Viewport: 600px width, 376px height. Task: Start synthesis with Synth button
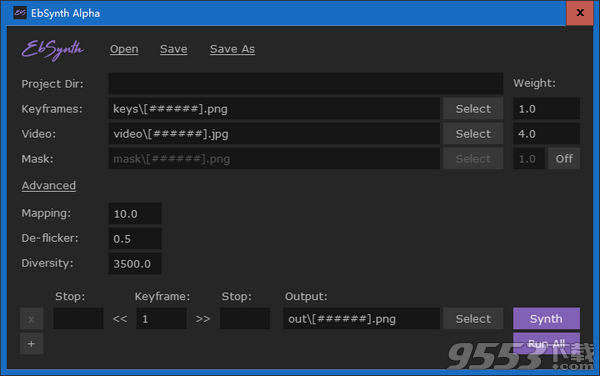point(546,319)
